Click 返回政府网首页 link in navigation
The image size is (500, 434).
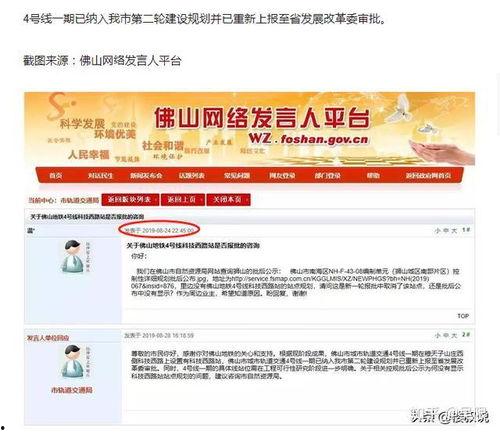click(x=428, y=175)
